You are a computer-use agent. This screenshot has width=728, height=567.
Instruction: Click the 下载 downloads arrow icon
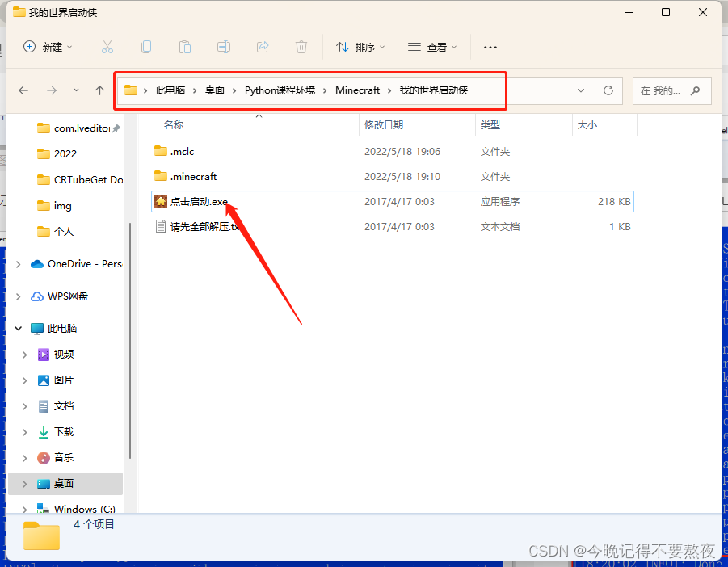click(x=43, y=432)
